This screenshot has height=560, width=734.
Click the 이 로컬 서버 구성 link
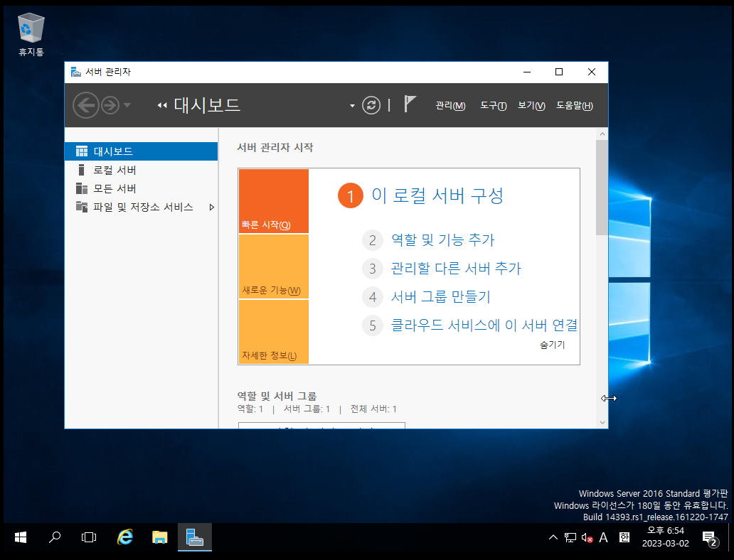tap(437, 195)
